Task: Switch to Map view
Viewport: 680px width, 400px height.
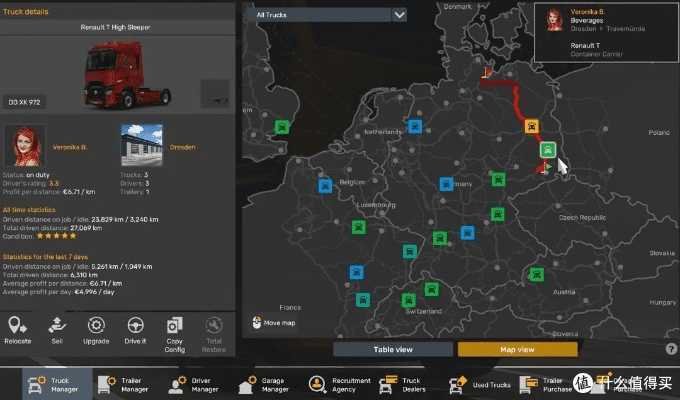Action: coord(510,349)
